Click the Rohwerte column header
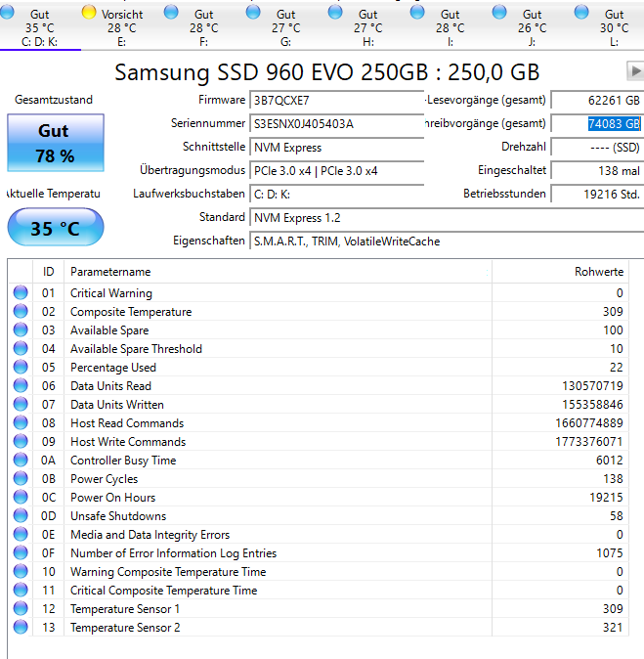Viewport: 644px width, 659px height. point(560,272)
